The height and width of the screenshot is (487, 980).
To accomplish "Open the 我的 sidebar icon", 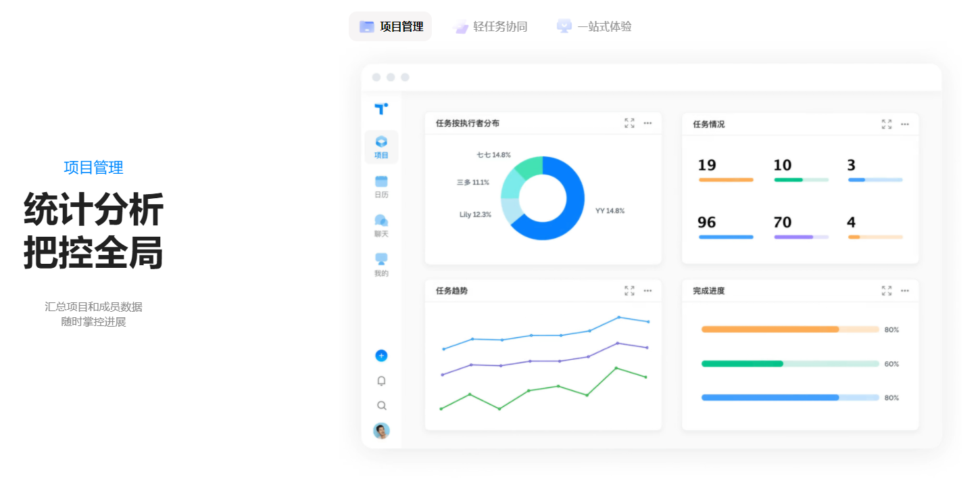I will point(381,264).
